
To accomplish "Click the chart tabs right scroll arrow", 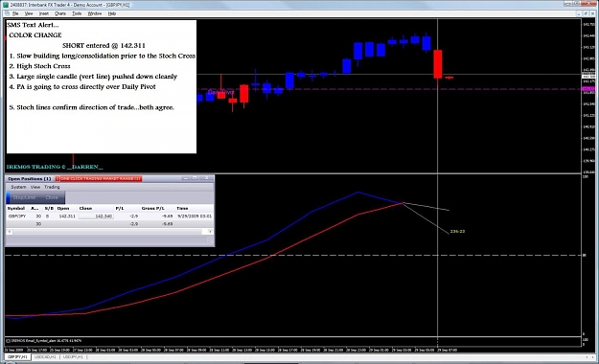I will tap(592, 356).
